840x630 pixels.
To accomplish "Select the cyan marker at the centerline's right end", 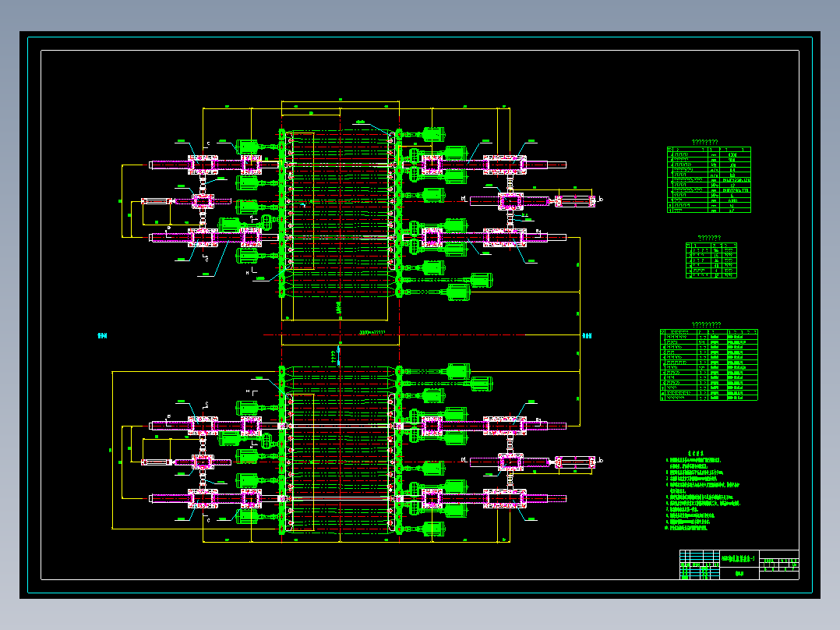I will [587, 335].
